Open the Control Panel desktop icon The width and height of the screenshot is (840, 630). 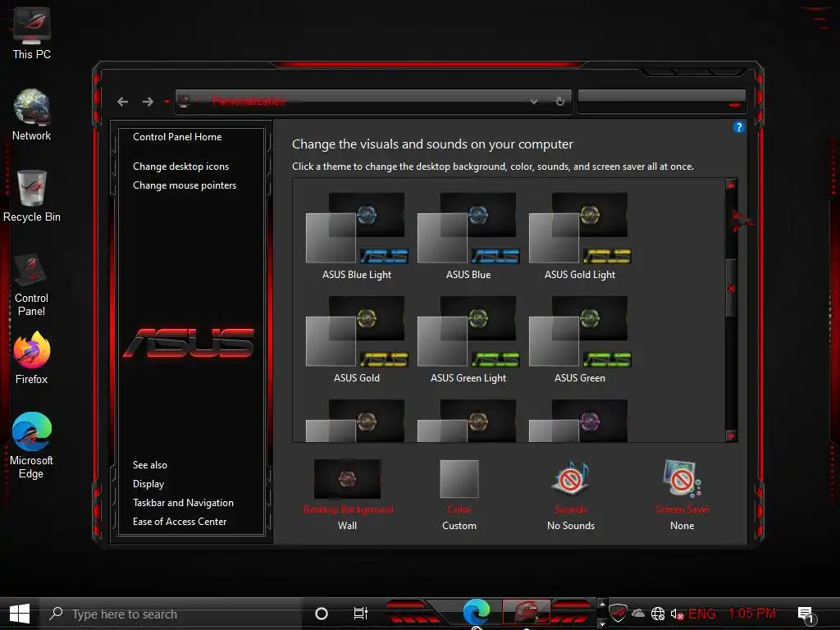(x=32, y=285)
